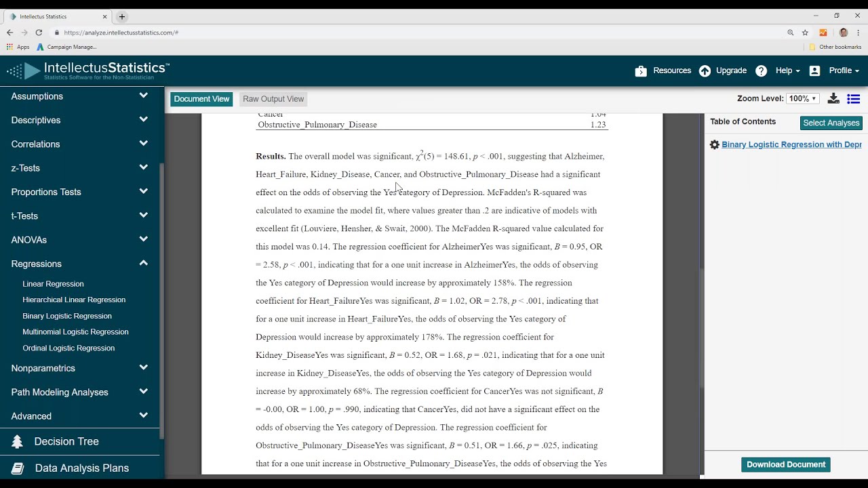
Task: Open the Campaign Manager bookmark
Action: coord(66,47)
